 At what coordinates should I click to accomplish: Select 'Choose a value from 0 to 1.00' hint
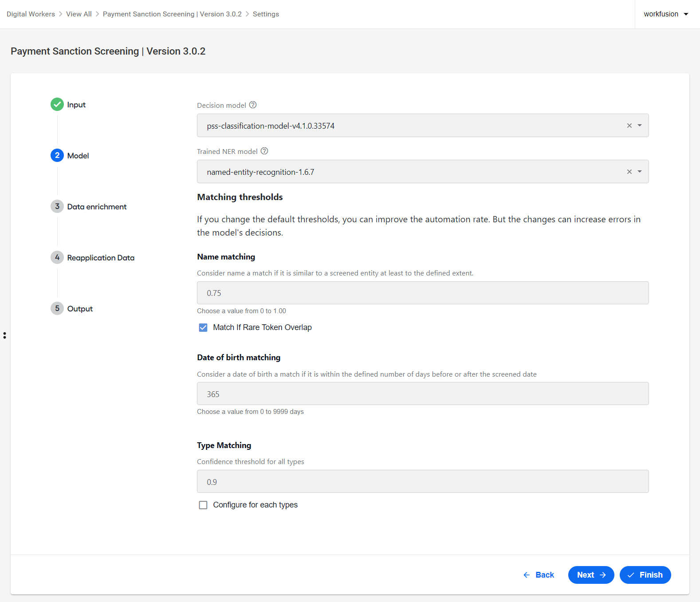point(241,311)
